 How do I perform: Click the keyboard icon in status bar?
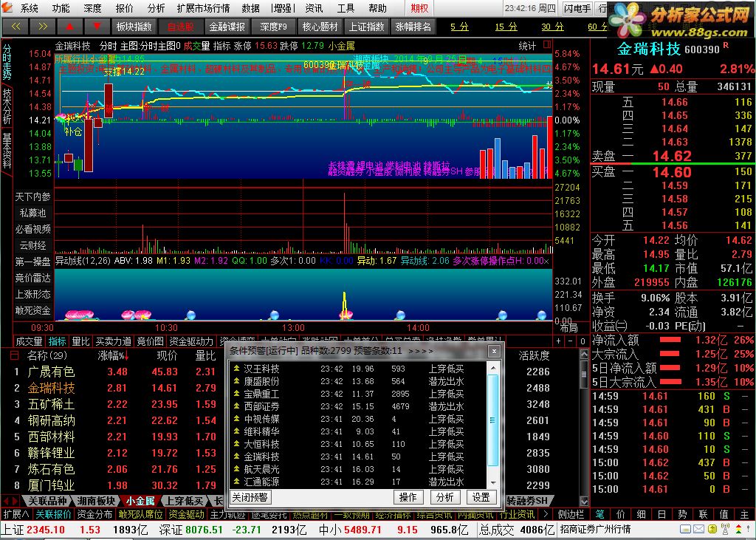(686, 530)
